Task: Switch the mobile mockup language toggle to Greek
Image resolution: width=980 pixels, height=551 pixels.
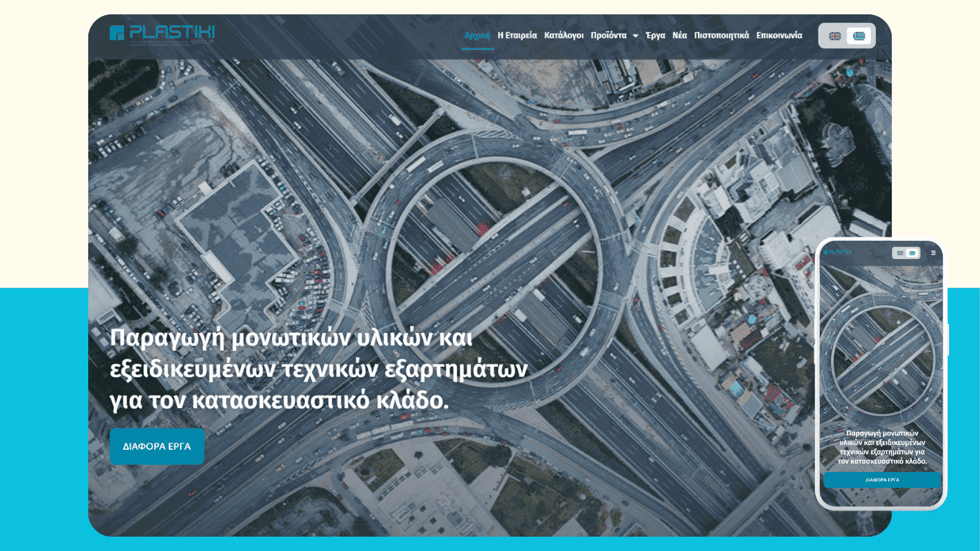Action: (913, 253)
